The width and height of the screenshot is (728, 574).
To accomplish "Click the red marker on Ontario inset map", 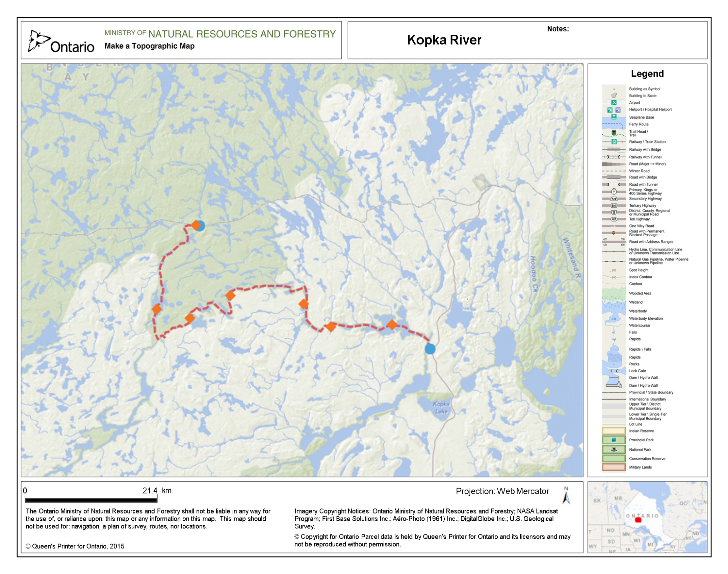I will [638, 520].
